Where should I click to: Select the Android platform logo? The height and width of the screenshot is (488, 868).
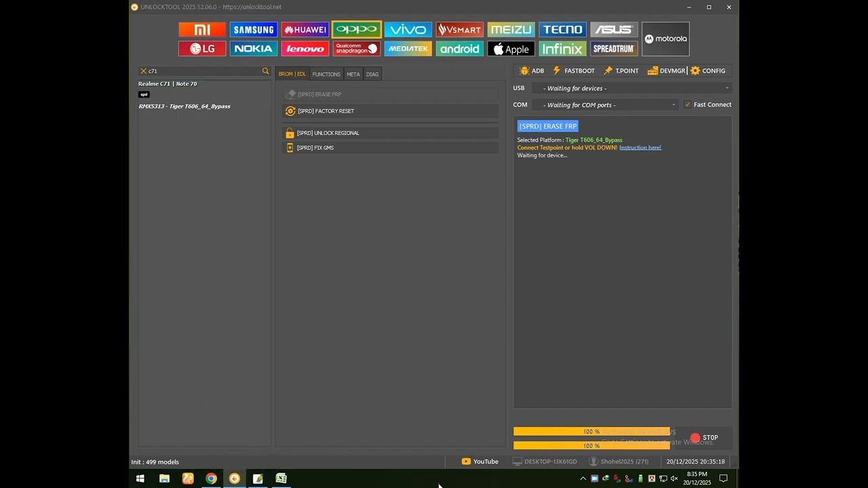460,49
